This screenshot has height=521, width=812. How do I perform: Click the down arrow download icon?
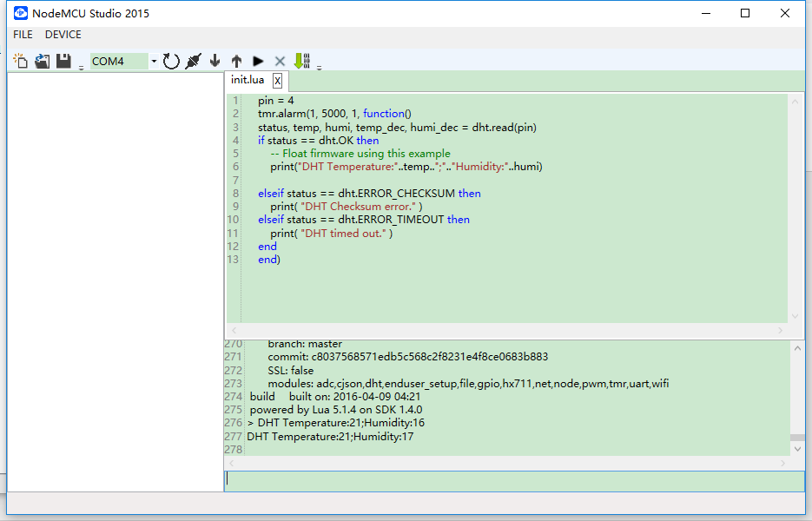point(215,61)
